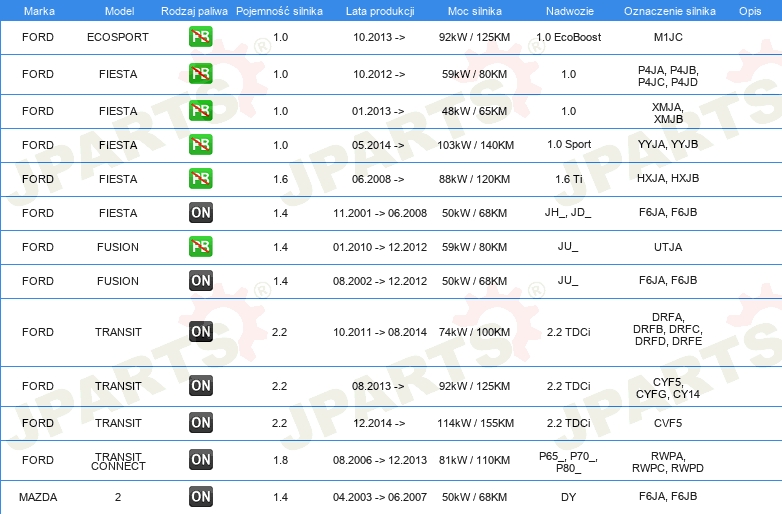
Task: Click the Marka column header
Action: tap(39, 11)
